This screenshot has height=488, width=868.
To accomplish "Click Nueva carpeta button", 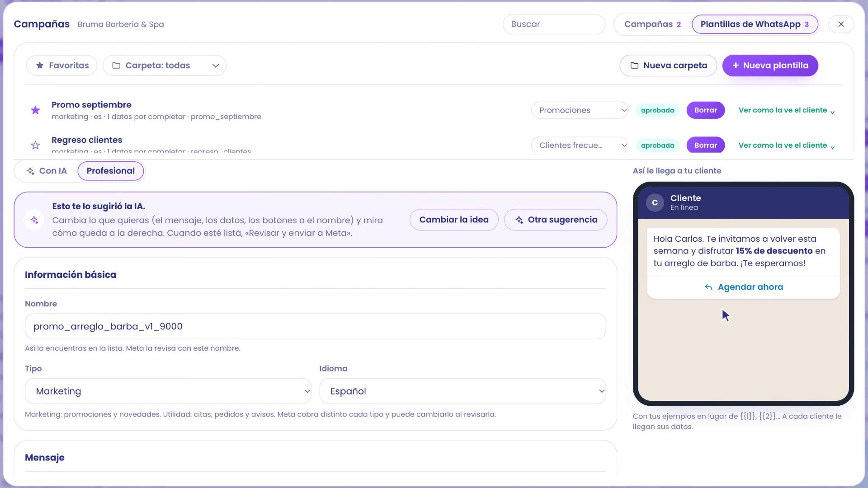I will [668, 66].
